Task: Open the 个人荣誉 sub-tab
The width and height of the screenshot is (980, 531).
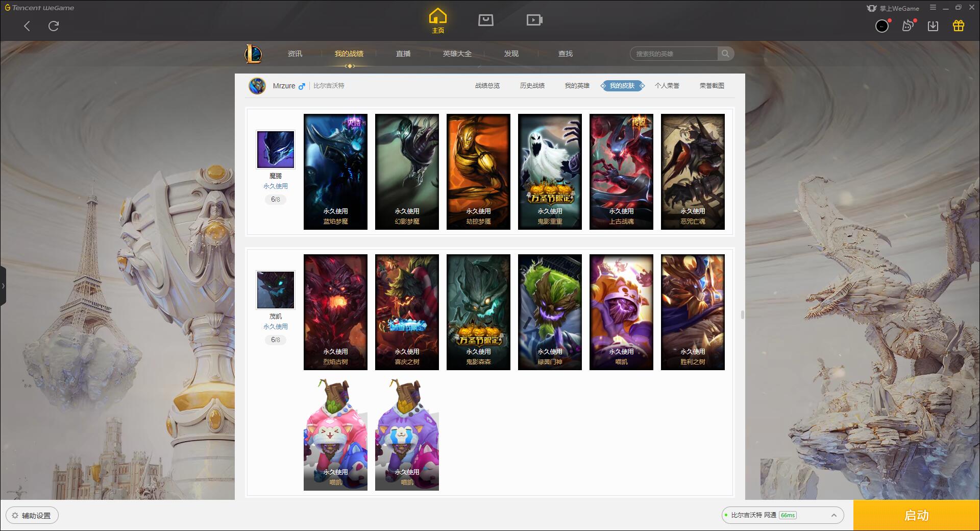Action: [667, 86]
